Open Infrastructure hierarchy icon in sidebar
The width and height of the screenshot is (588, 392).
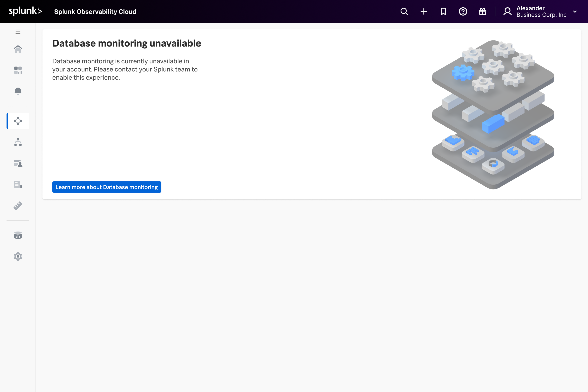pos(18,142)
